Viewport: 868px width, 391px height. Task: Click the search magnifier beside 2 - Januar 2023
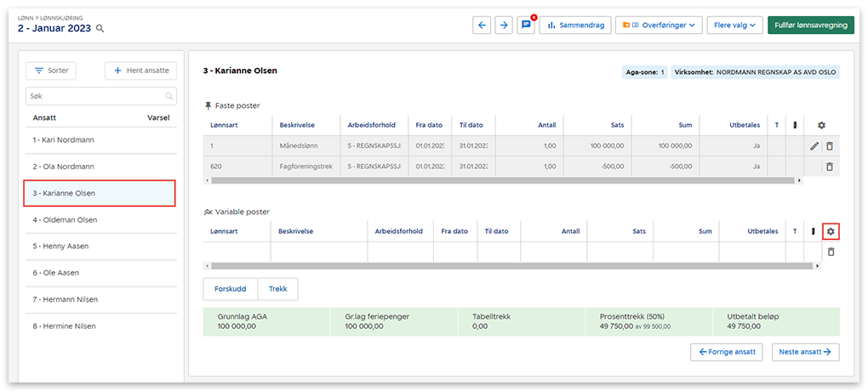coord(100,29)
